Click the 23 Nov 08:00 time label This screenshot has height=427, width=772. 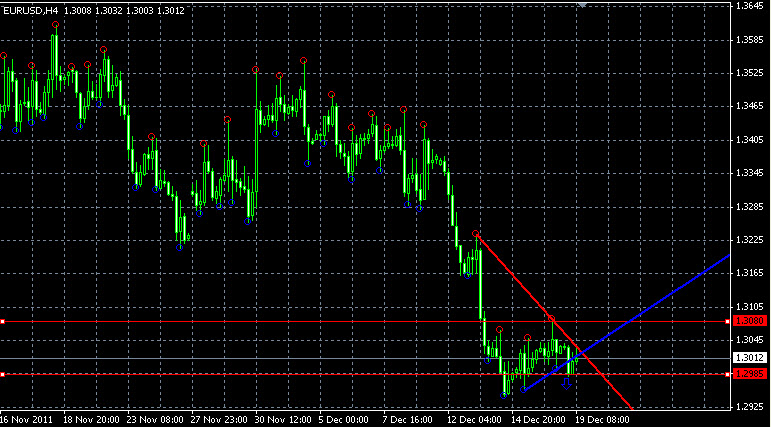[x=156, y=420]
